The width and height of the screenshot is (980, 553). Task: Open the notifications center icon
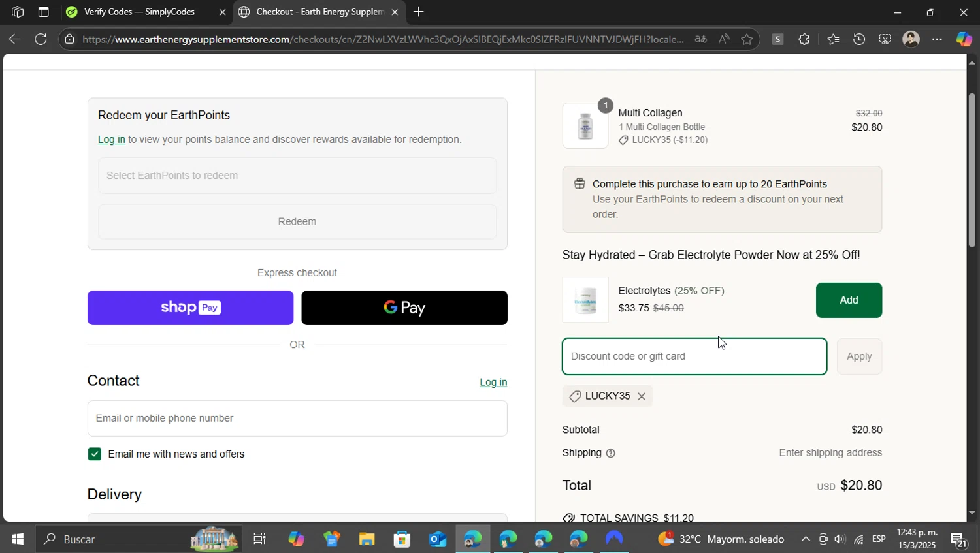pos(958,539)
